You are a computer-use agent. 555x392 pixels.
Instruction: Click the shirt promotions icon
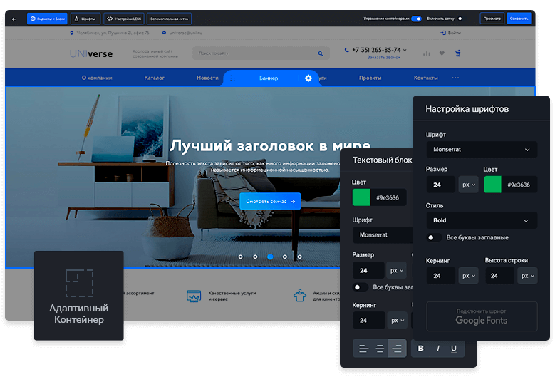pyautogui.click(x=300, y=295)
